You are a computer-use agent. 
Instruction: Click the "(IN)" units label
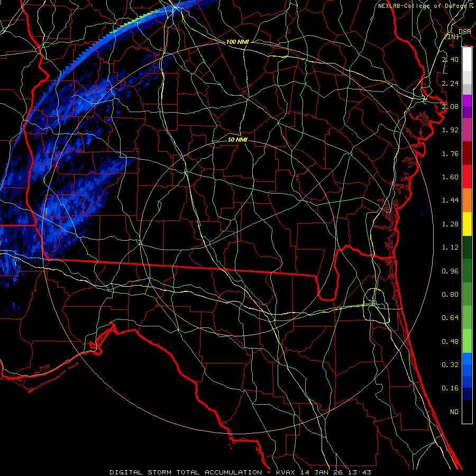(x=452, y=36)
